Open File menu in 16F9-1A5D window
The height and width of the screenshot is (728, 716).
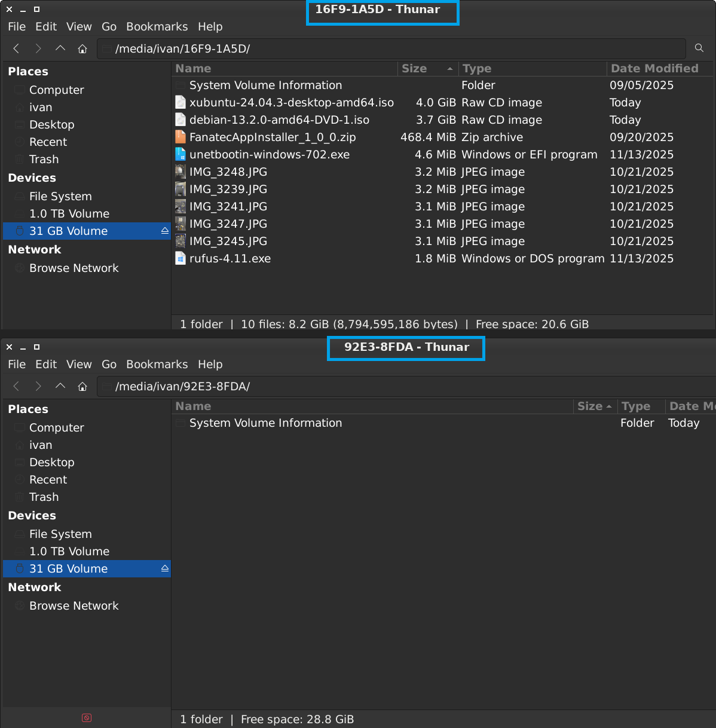click(17, 26)
